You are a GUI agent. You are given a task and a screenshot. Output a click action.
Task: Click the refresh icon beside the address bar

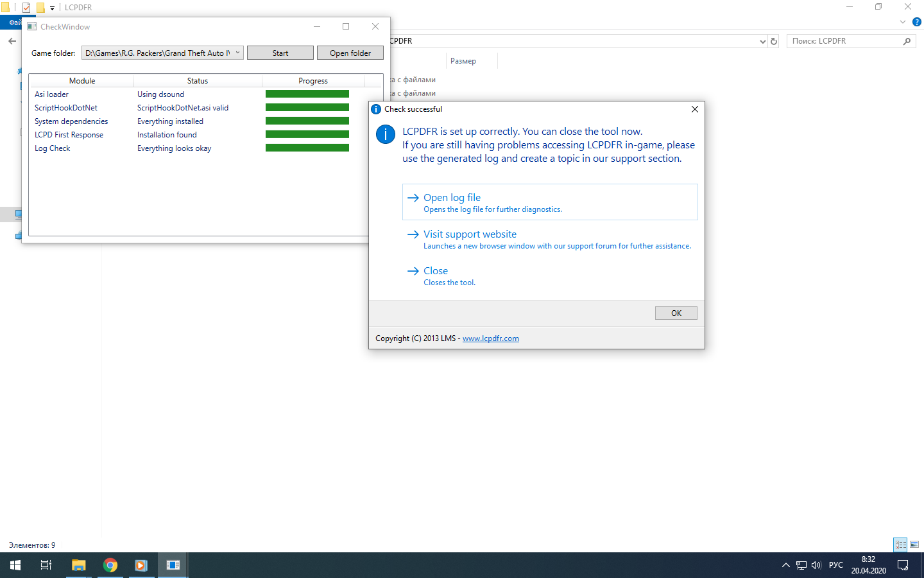pyautogui.click(x=774, y=41)
